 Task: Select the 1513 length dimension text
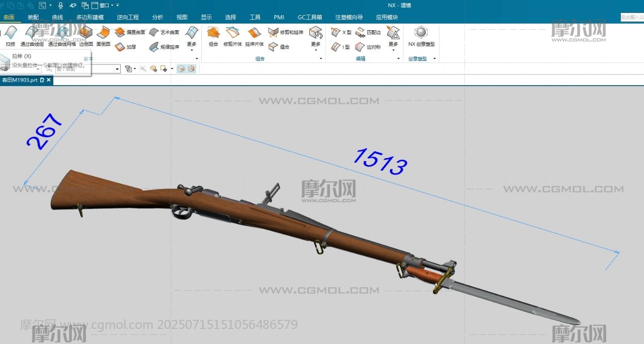point(380,162)
